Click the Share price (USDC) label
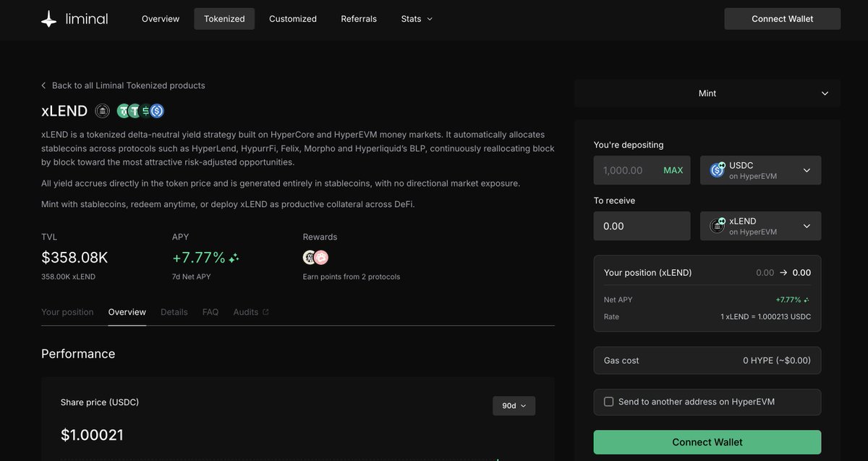Viewport: 868px width, 461px height. 100,402
